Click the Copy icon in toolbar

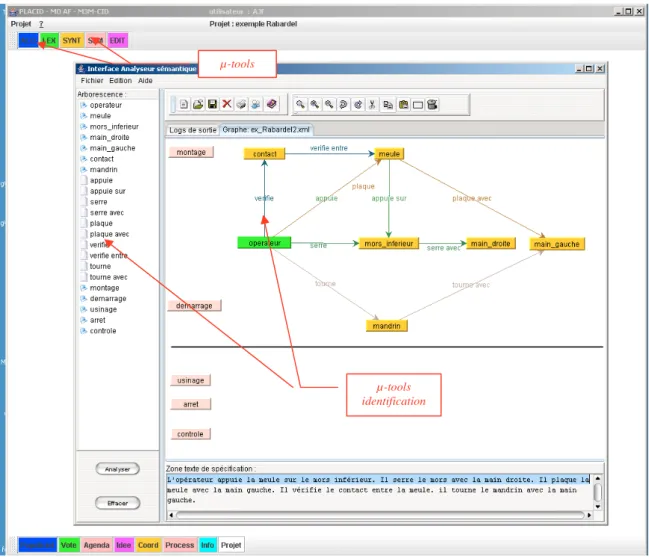click(x=388, y=105)
